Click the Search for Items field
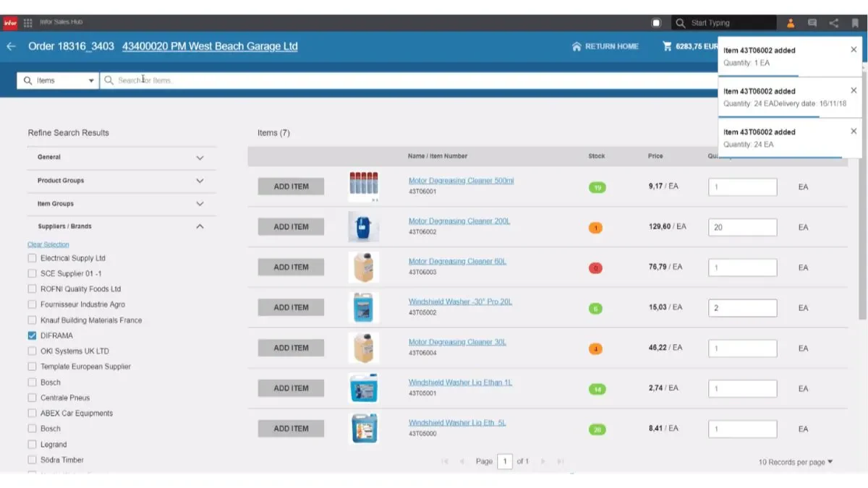The height and width of the screenshot is (488, 868). pyautogui.click(x=409, y=80)
